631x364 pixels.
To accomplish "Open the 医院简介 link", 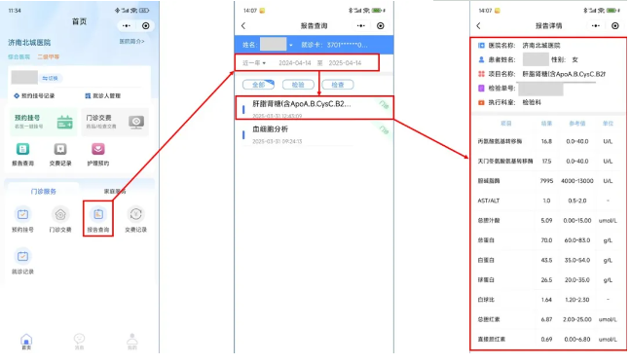I will pos(132,42).
